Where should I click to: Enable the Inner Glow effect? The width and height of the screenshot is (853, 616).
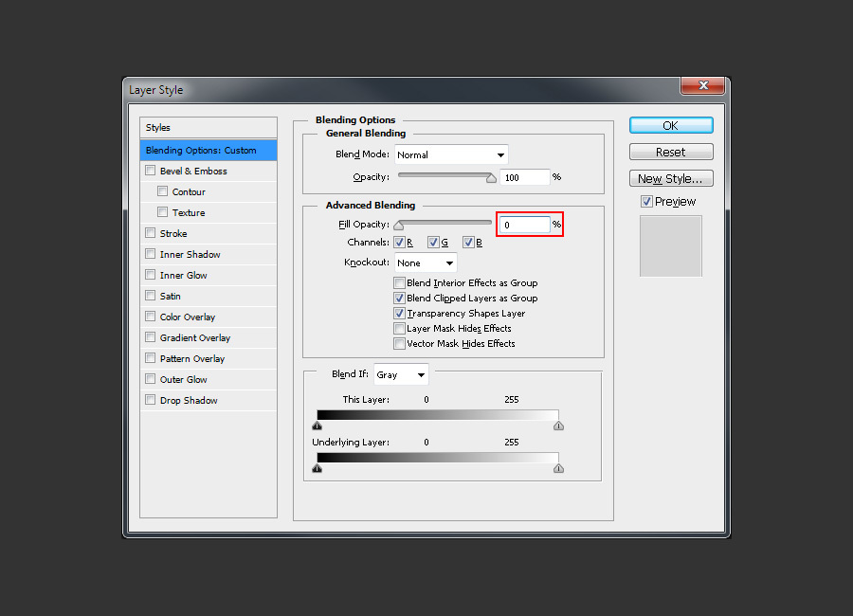tap(149, 275)
